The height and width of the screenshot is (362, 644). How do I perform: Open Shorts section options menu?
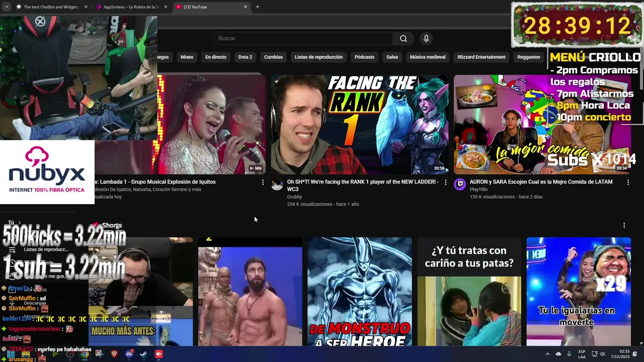pyautogui.click(x=624, y=226)
